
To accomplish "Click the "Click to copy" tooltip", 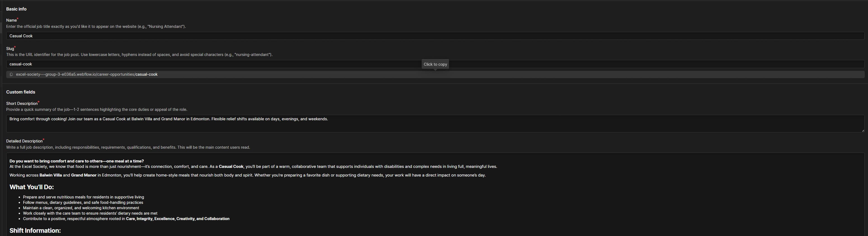I will pyautogui.click(x=435, y=64).
